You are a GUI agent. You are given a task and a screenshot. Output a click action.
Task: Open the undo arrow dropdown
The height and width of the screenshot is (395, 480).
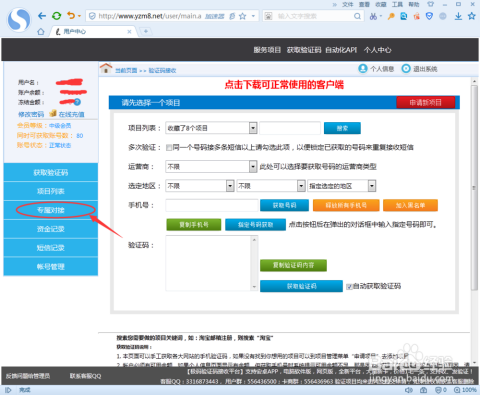(79, 16)
